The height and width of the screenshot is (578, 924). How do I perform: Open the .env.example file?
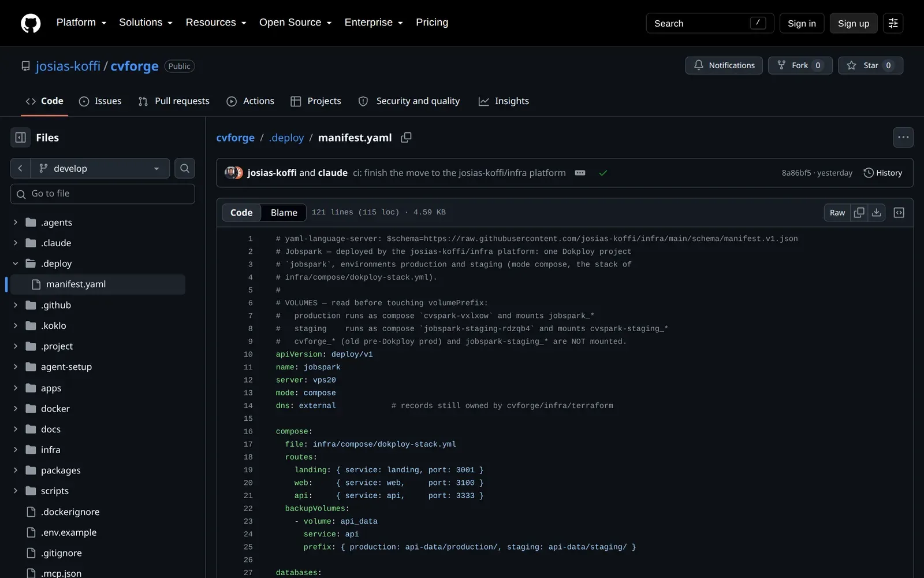[69, 532]
